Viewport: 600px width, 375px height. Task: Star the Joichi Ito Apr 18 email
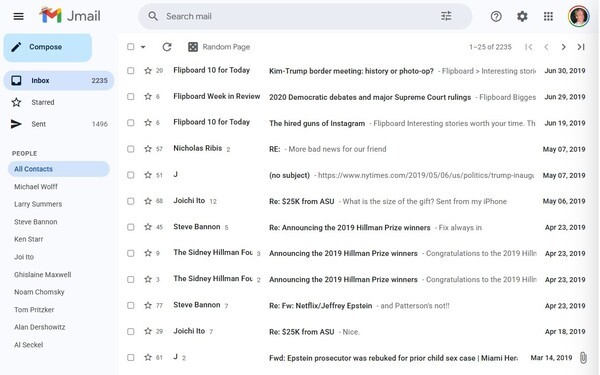(x=148, y=331)
